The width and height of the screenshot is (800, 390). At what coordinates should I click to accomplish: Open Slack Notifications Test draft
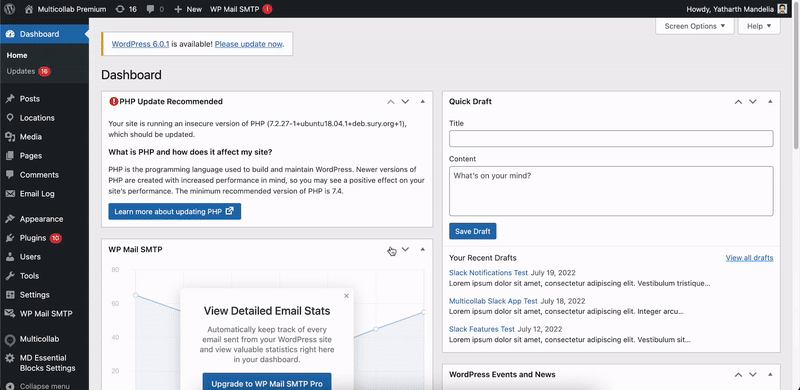488,273
